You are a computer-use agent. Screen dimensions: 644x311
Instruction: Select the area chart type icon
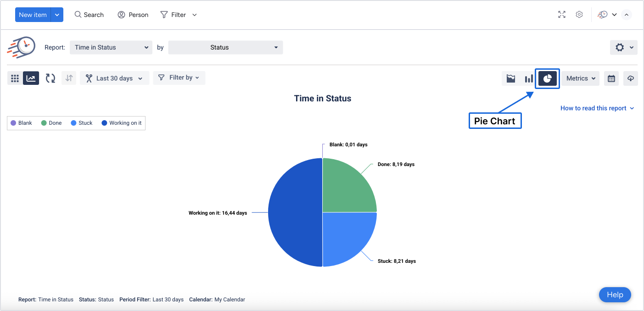click(x=511, y=78)
